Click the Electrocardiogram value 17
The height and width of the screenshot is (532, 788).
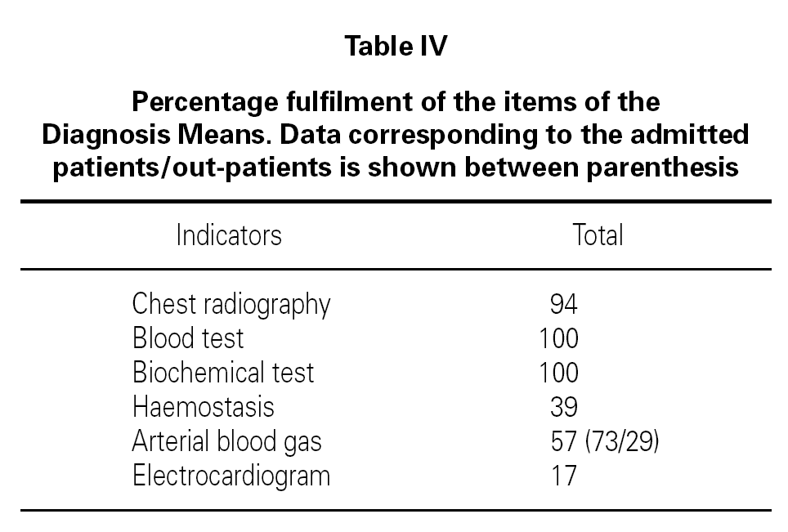564,475
